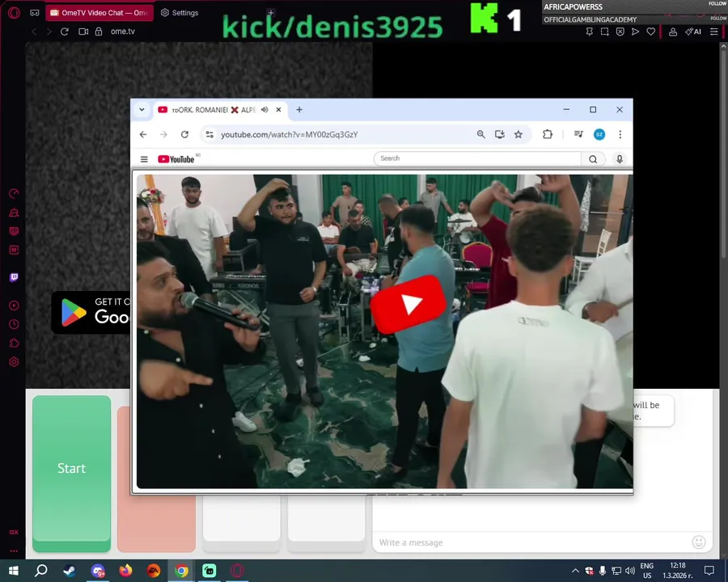This screenshot has width=728, height=582.
Task: View site information for youtube.com
Action: [210, 135]
